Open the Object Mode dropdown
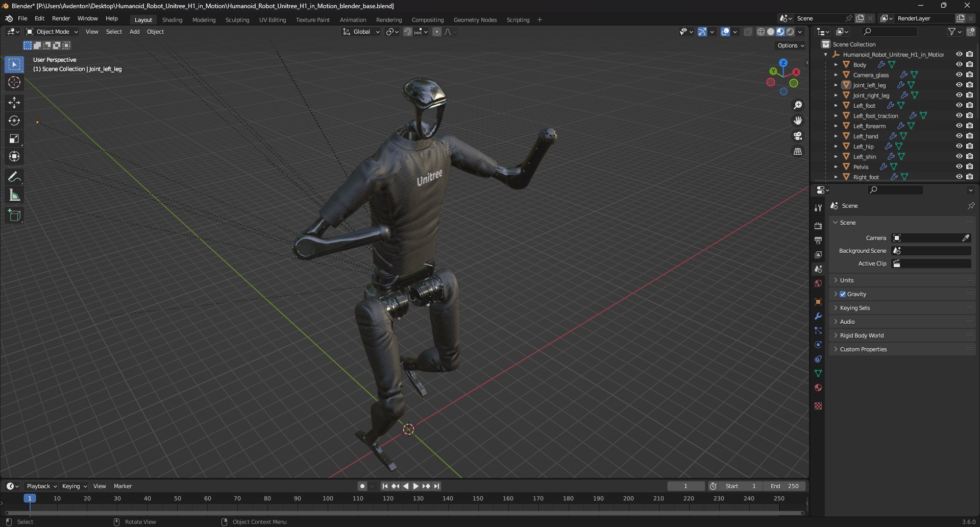The image size is (980, 527). click(52, 32)
